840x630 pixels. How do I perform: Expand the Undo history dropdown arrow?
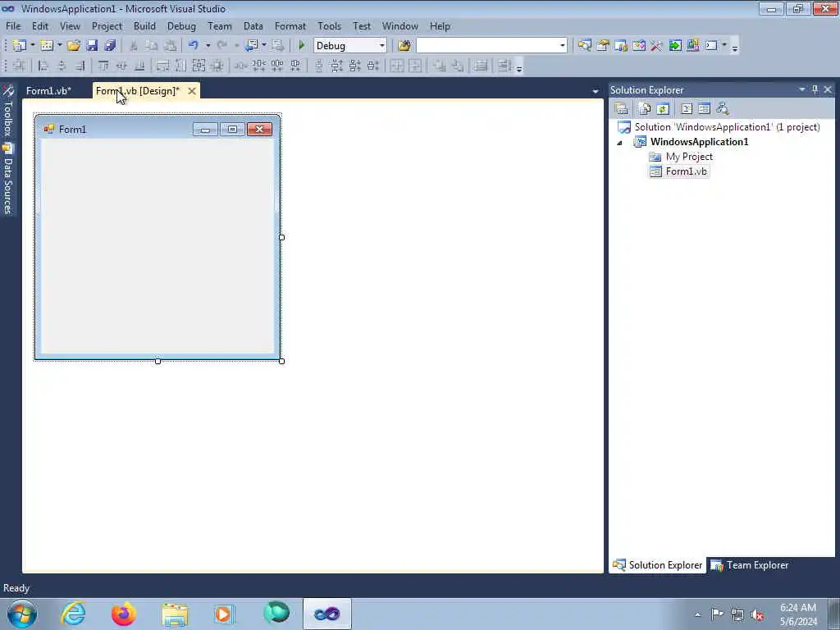coord(208,46)
